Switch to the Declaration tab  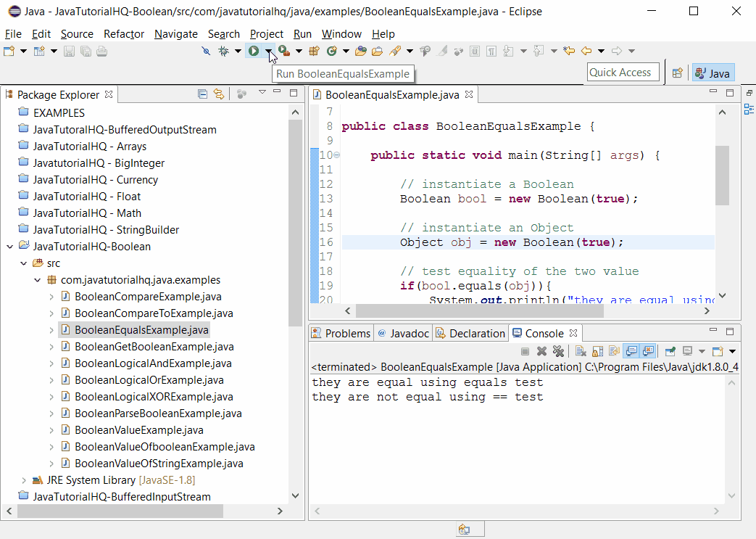tap(470, 334)
